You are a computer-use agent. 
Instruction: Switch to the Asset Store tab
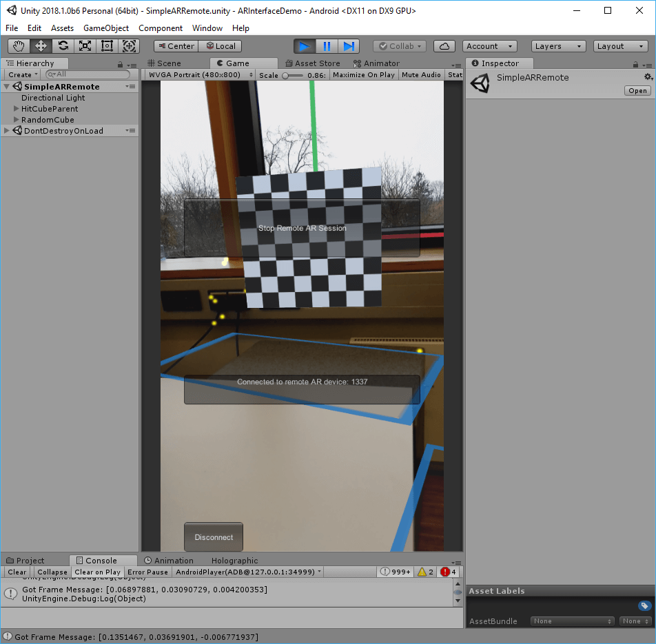313,63
